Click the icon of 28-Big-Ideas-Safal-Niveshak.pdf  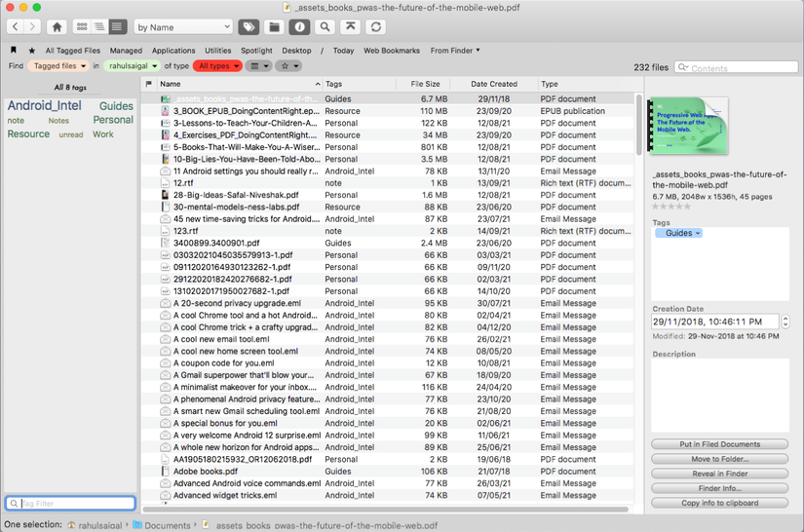click(165, 195)
